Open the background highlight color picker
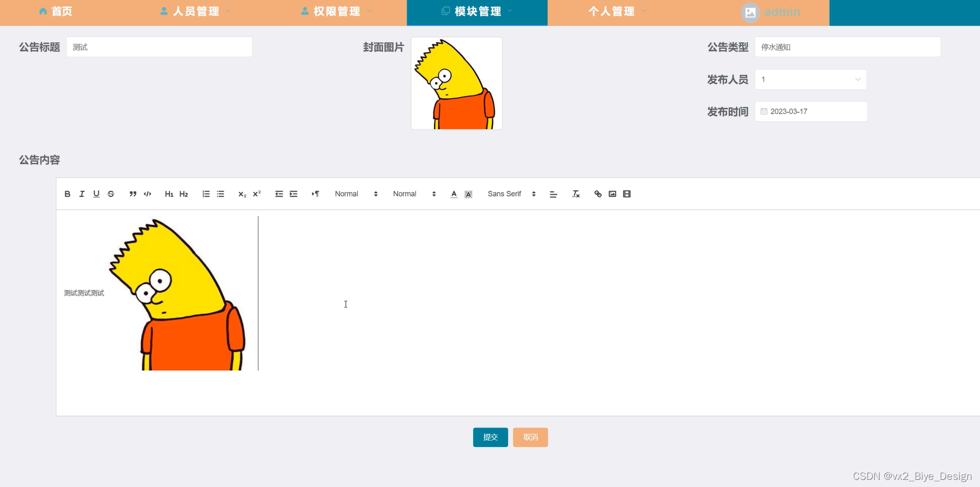 tap(468, 194)
